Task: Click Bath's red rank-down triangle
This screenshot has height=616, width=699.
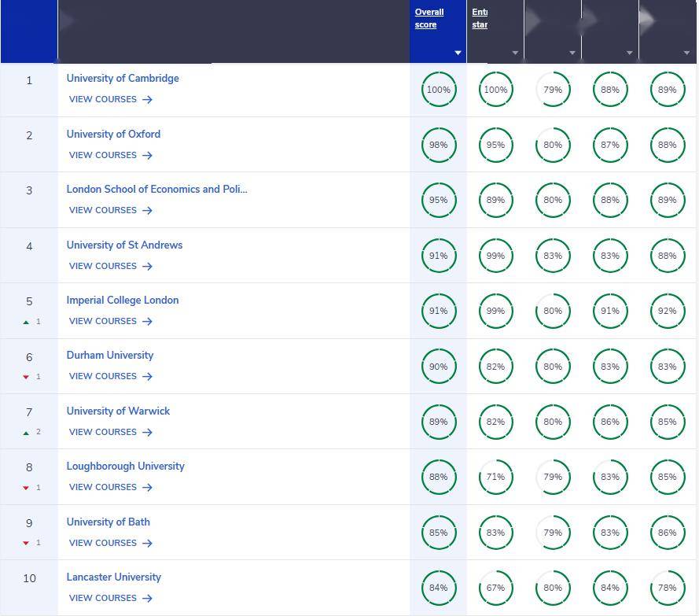Action: tap(26, 544)
